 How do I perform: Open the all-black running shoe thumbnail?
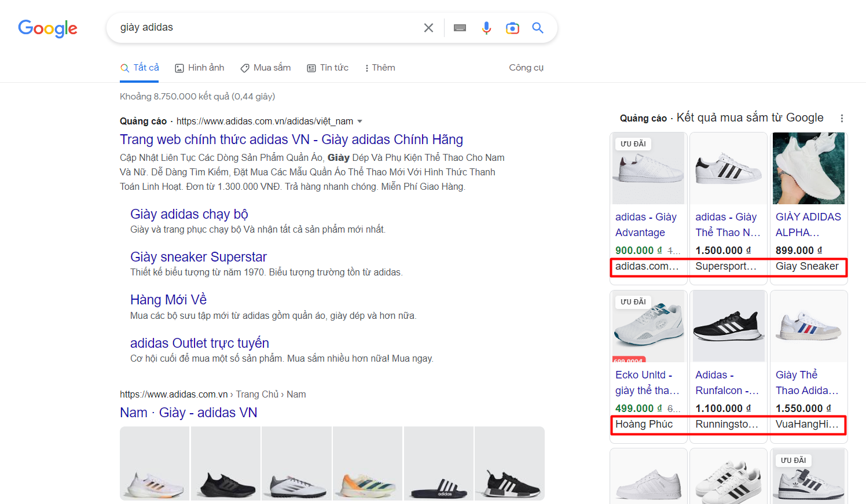[x=226, y=463]
